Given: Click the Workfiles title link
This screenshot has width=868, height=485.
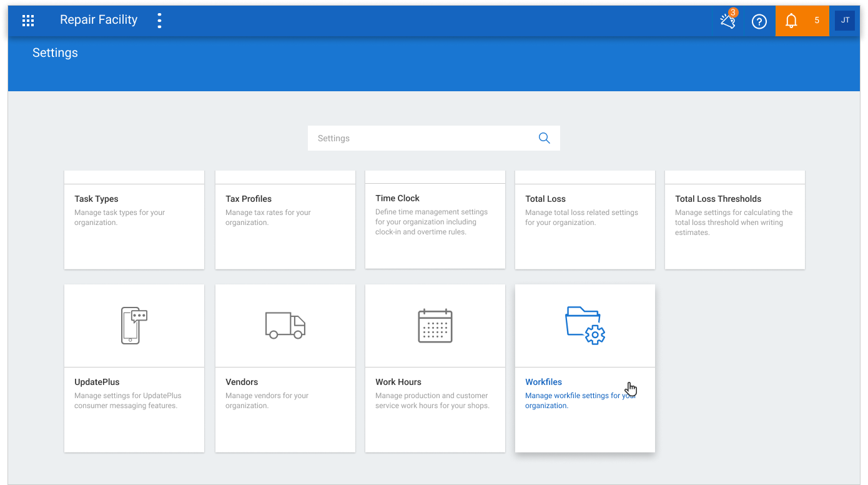Looking at the screenshot, I should (x=543, y=382).
